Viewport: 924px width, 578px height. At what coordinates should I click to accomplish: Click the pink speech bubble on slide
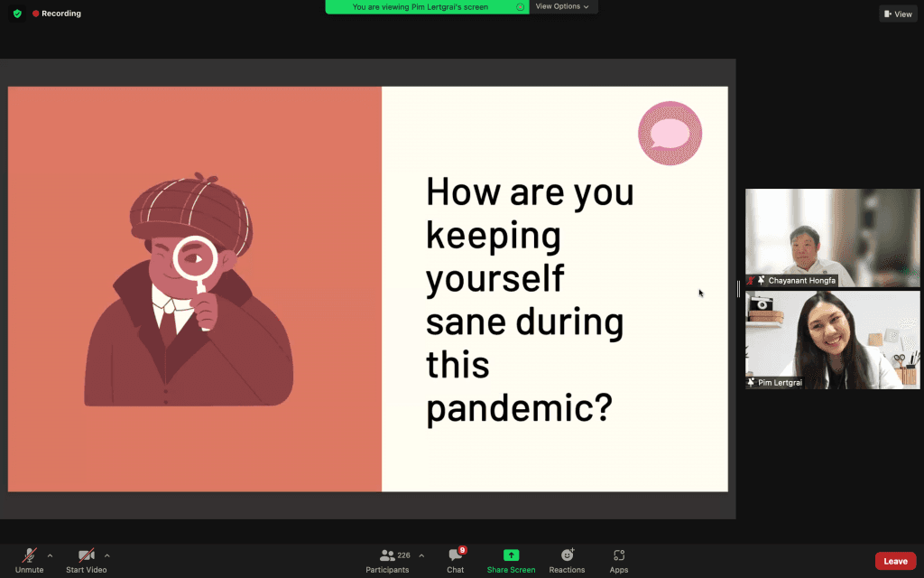(670, 134)
